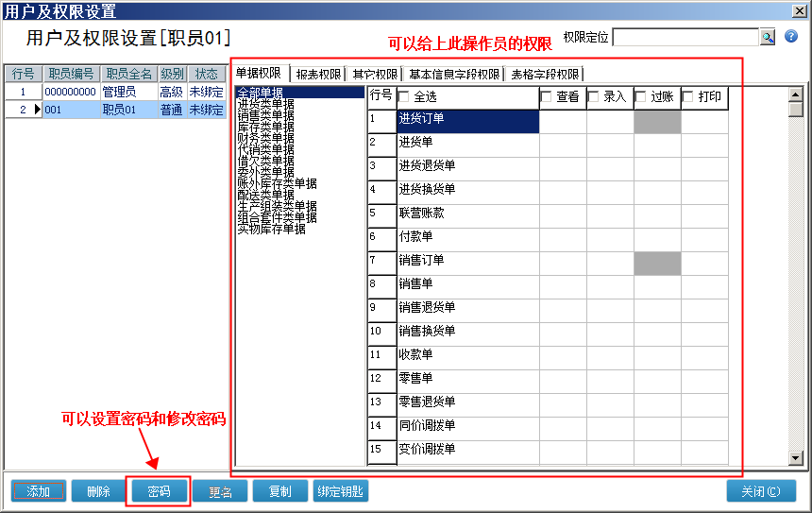Click the scrollbar down arrow in permissions grid
Screen dimensions: 812x513
point(795,458)
